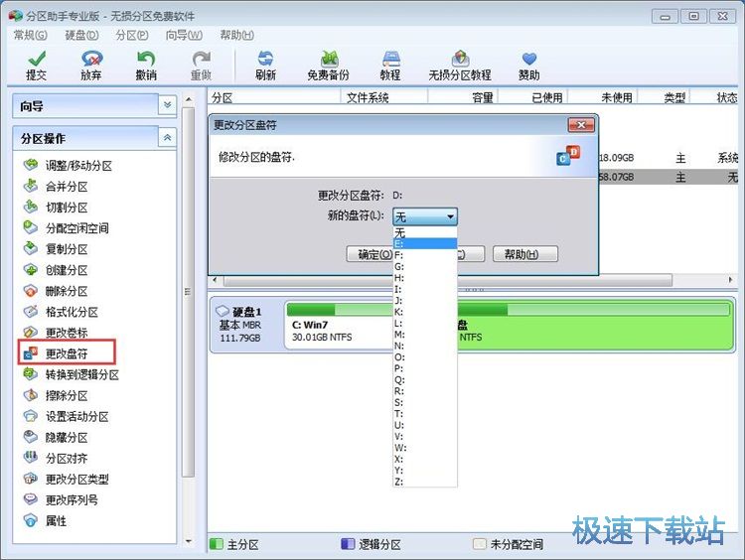Select 隐藏分区 hide partition operation
Viewport: 745px width, 560px height.
(56, 438)
